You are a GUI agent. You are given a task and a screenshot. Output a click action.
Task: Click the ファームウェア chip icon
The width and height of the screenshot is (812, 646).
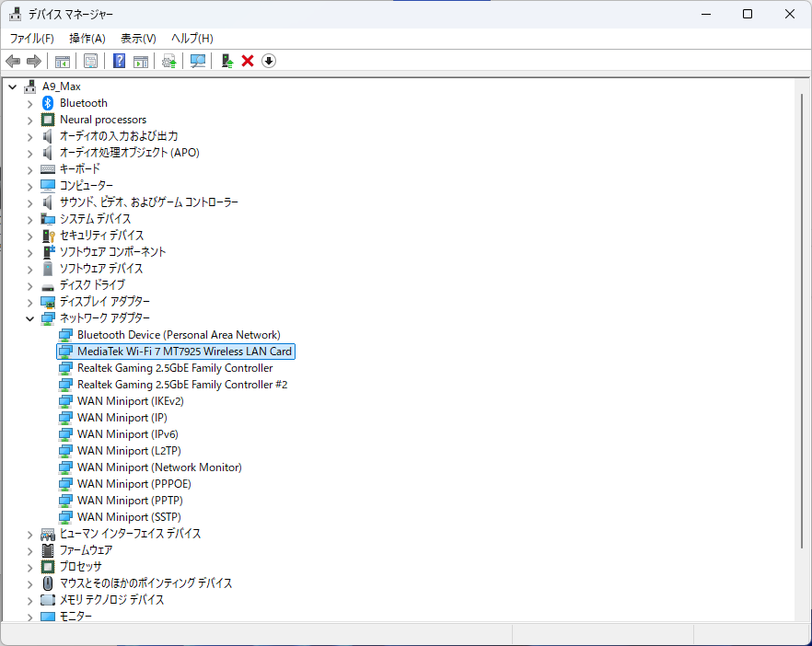(x=48, y=550)
